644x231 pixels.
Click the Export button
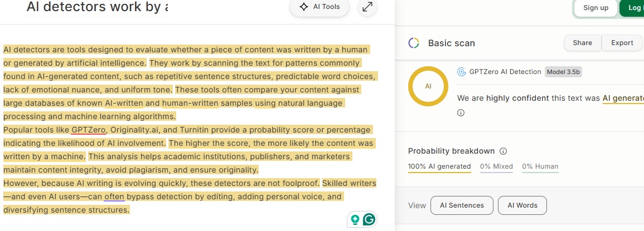pos(622,43)
